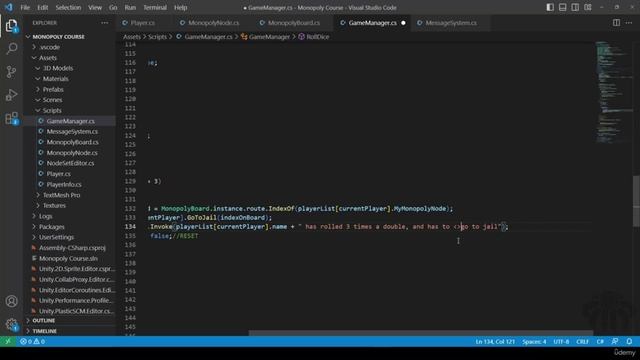The height and width of the screenshot is (360, 640).
Task: Open the Explorer view in activity bar
Action: [x=11, y=26]
